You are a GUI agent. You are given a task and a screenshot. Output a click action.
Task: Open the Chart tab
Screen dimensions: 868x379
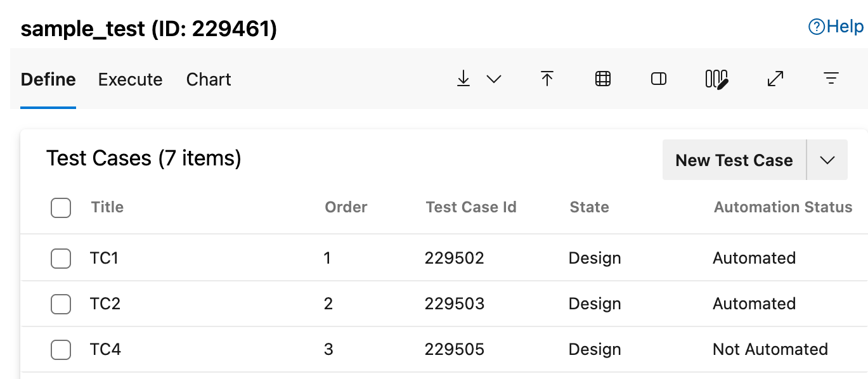207,79
